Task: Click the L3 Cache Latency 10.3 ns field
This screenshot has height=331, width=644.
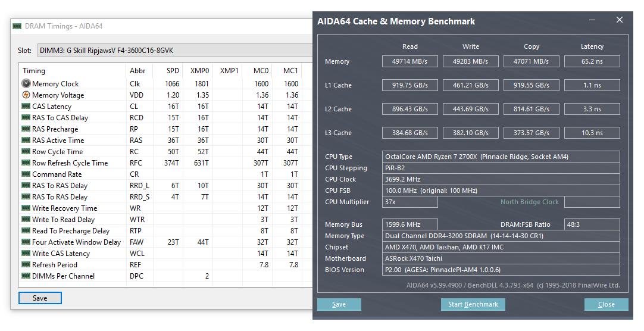Action: coord(592,133)
